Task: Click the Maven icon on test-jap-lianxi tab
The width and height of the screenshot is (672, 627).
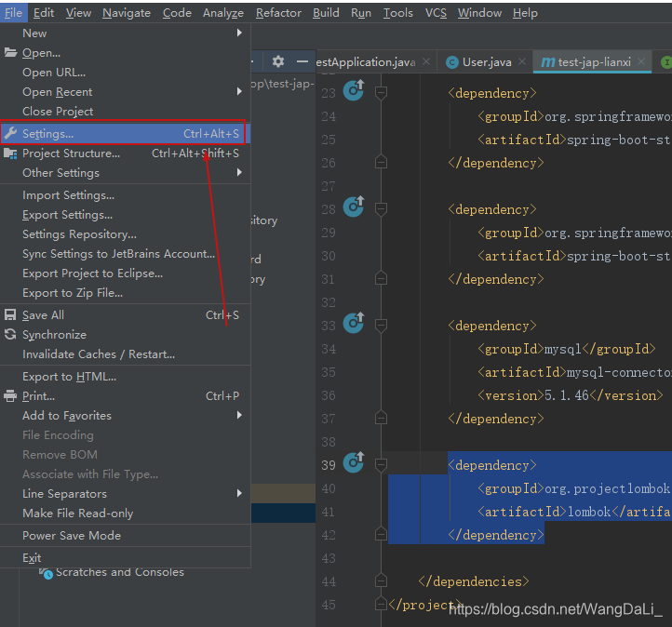Action: 547,62
